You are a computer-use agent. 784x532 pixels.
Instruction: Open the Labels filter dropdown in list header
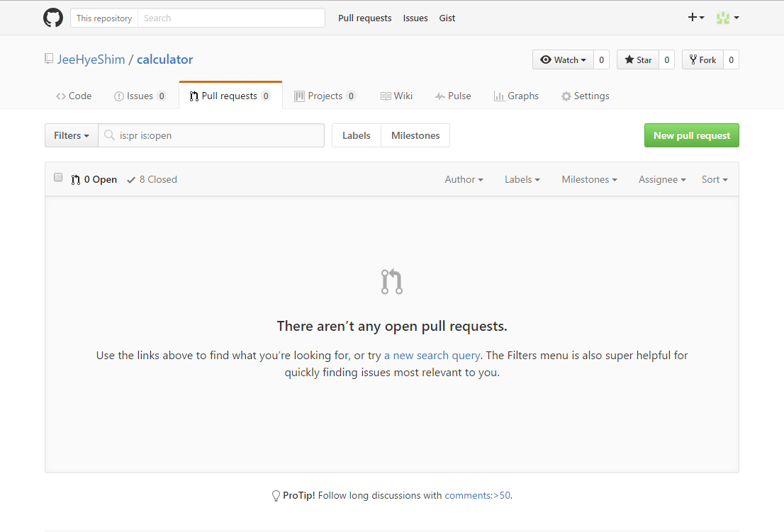click(522, 179)
